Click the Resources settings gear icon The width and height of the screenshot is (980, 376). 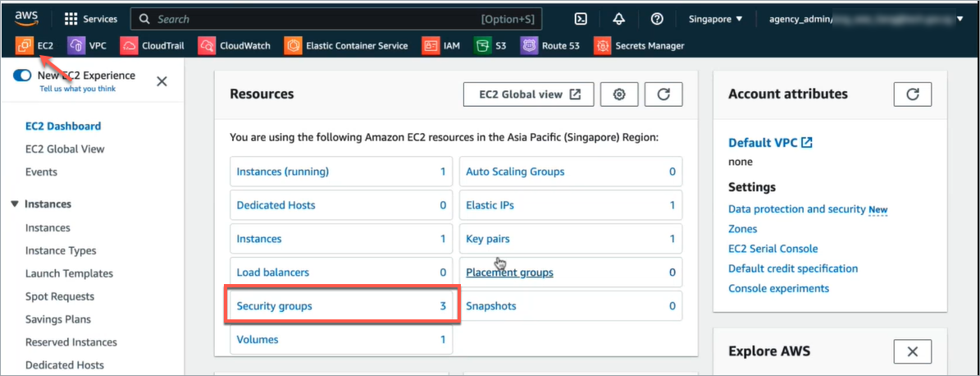tap(619, 94)
